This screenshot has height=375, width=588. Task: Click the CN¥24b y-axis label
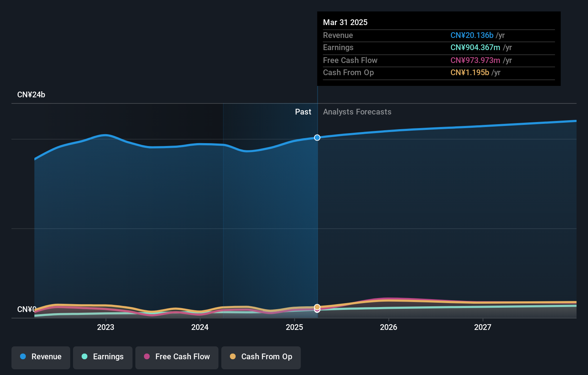[x=31, y=95]
